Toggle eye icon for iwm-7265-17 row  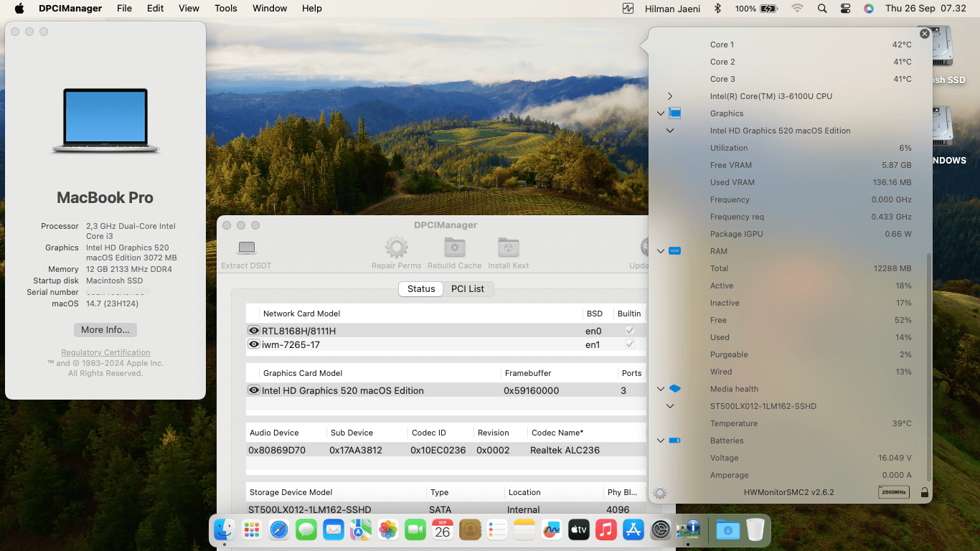coord(254,344)
